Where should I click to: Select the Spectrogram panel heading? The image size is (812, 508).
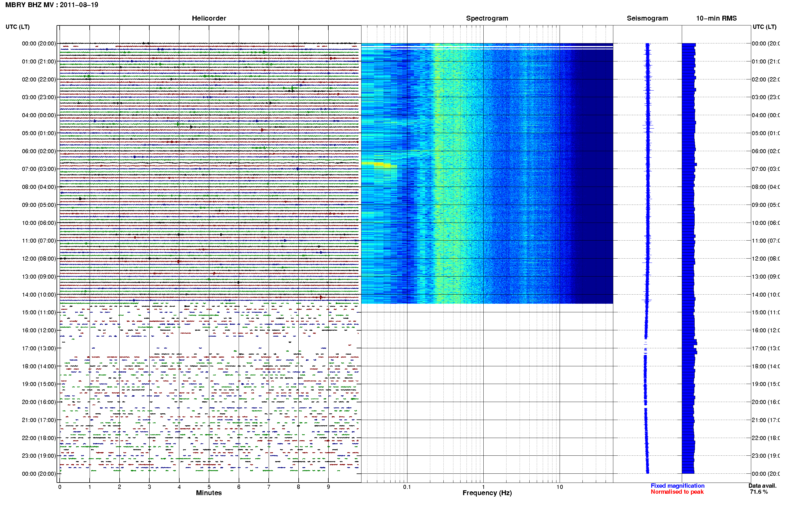tap(487, 18)
